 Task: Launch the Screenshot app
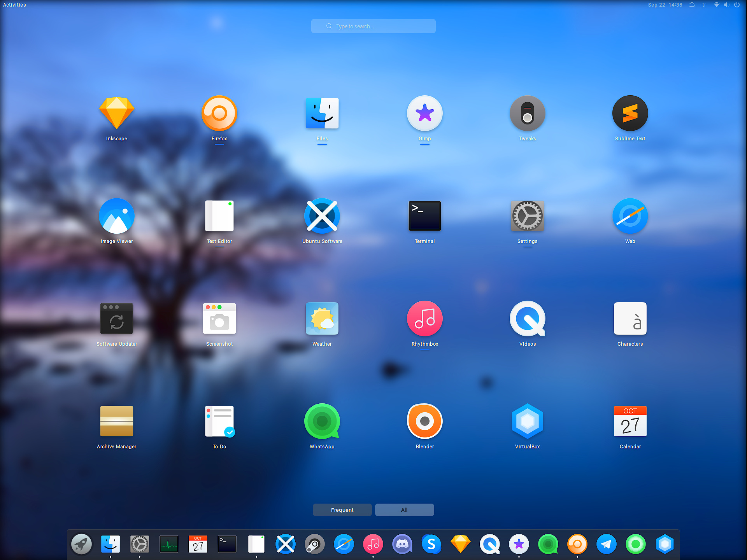(x=219, y=318)
